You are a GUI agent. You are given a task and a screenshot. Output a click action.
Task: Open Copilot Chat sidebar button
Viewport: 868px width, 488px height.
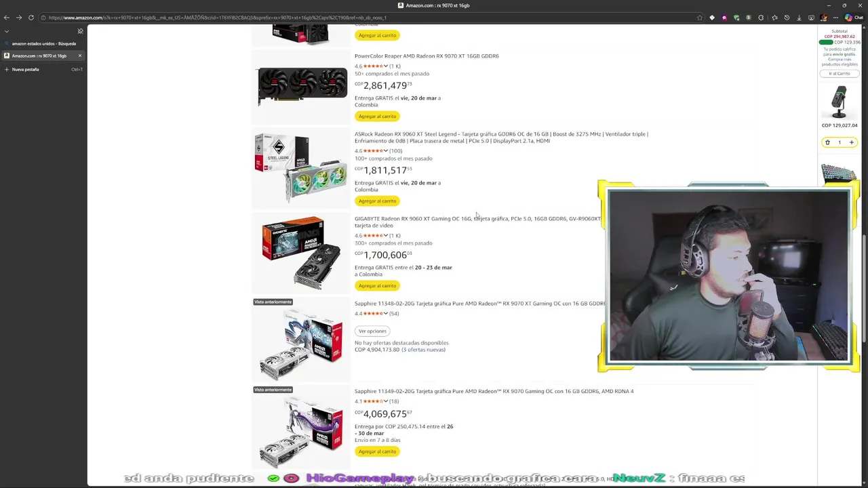pyautogui.click(x=853, y=18)
